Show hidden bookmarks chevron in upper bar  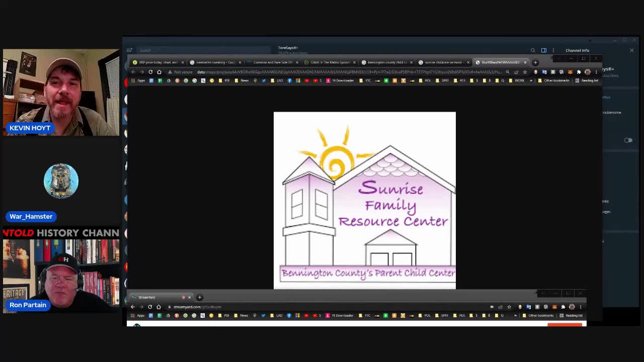coord(531,80)
